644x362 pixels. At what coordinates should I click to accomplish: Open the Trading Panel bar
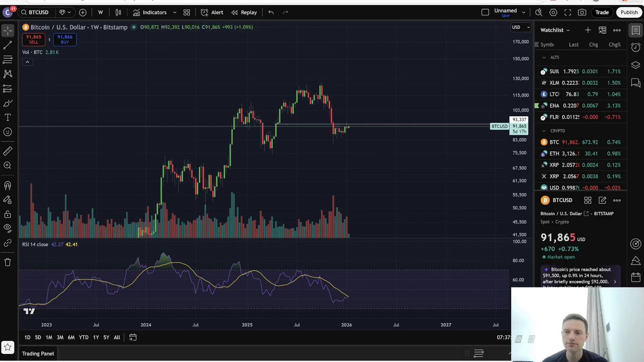click(38, 353)
